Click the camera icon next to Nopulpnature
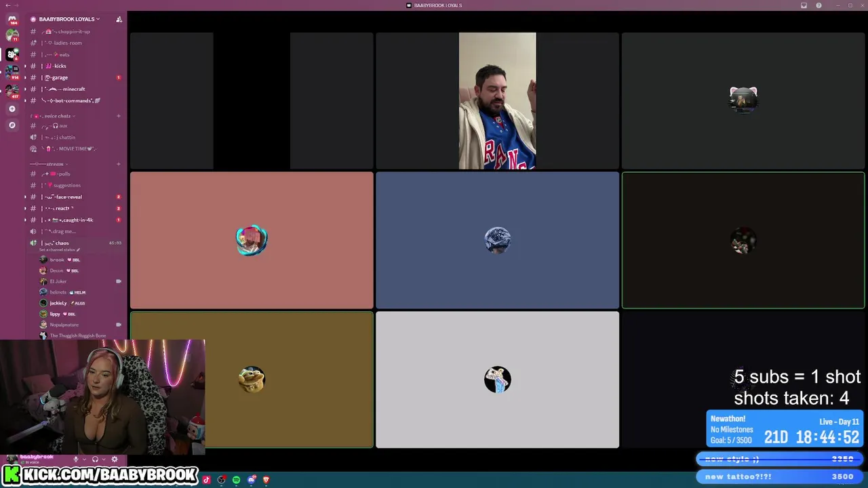 coord(119,325)
